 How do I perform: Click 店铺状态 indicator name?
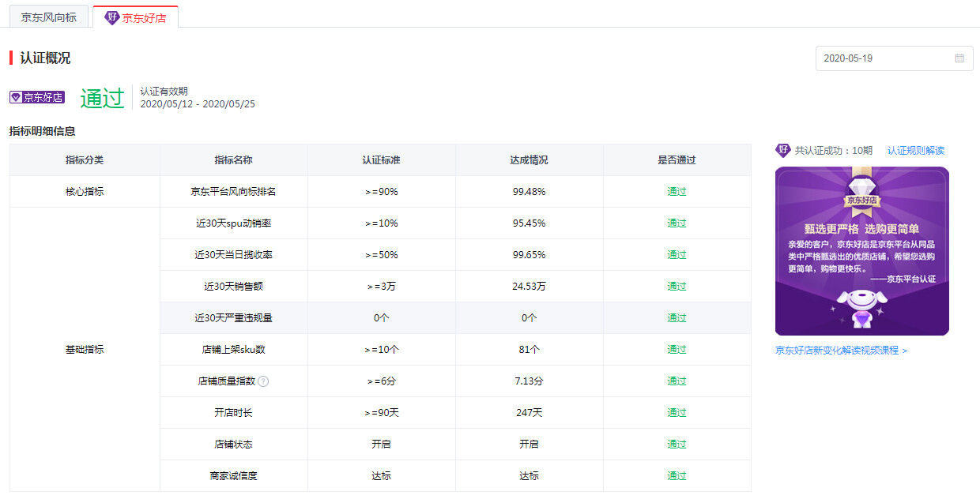pyautogui.click(x=234, y=445)
